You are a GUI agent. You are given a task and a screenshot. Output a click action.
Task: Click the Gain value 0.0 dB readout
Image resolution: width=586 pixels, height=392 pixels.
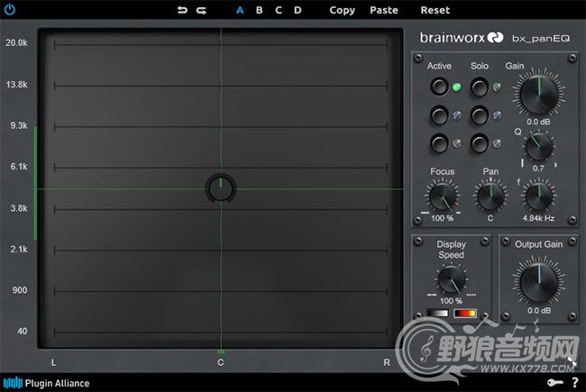pyautogui.click(x=538, y=122)
